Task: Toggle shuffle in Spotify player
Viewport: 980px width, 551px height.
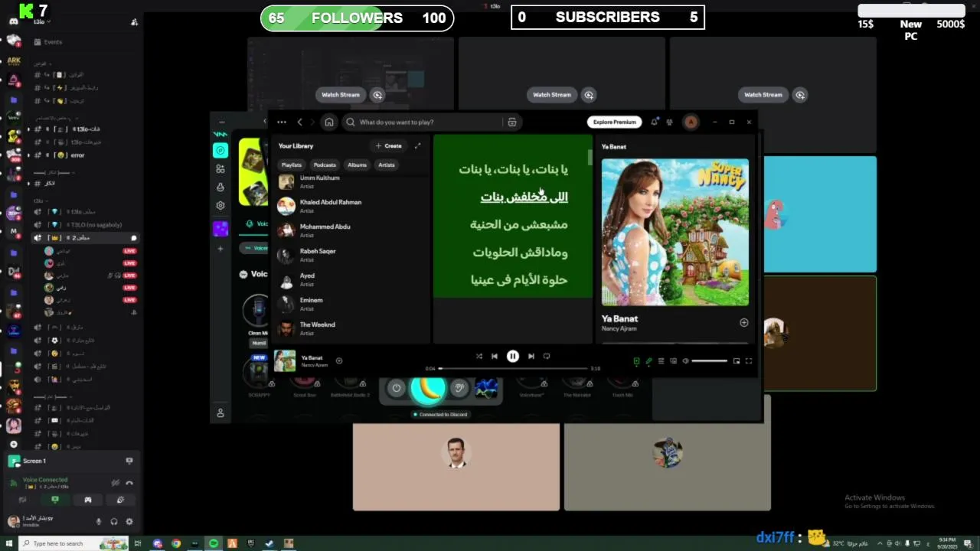Action: (x=479, y=356)
